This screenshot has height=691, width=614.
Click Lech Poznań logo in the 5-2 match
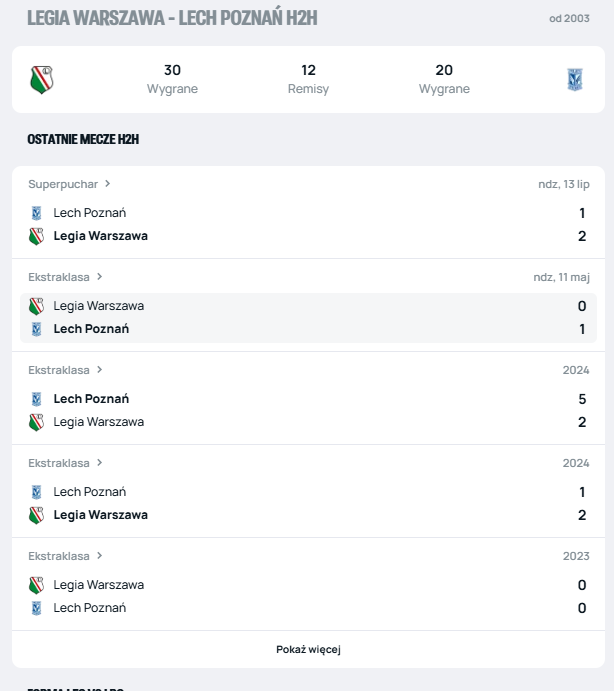[x=37, y=399]
